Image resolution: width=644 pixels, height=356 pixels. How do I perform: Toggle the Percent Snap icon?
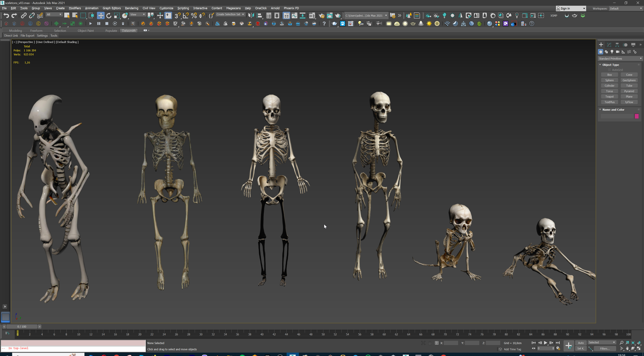[x=194, y=15]
